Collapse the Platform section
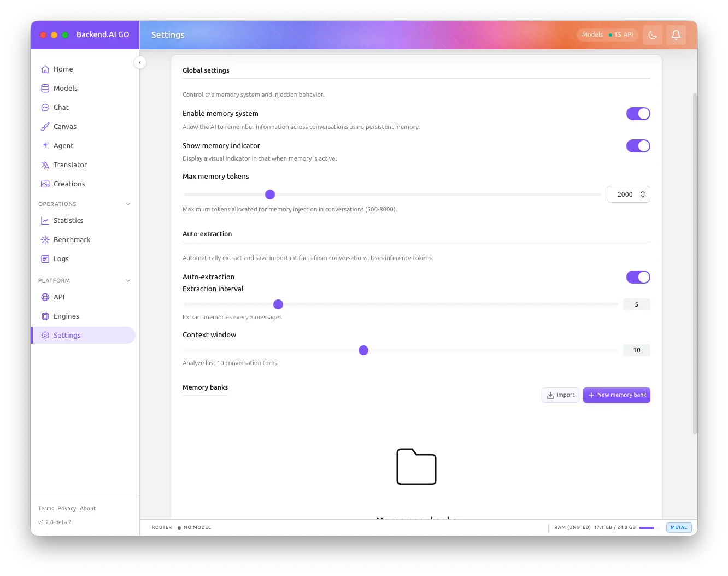728x576 pixels. pos(128,280)
